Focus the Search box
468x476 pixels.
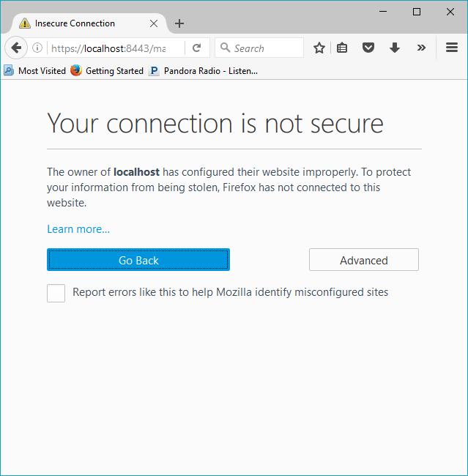[x=259, y=48]
